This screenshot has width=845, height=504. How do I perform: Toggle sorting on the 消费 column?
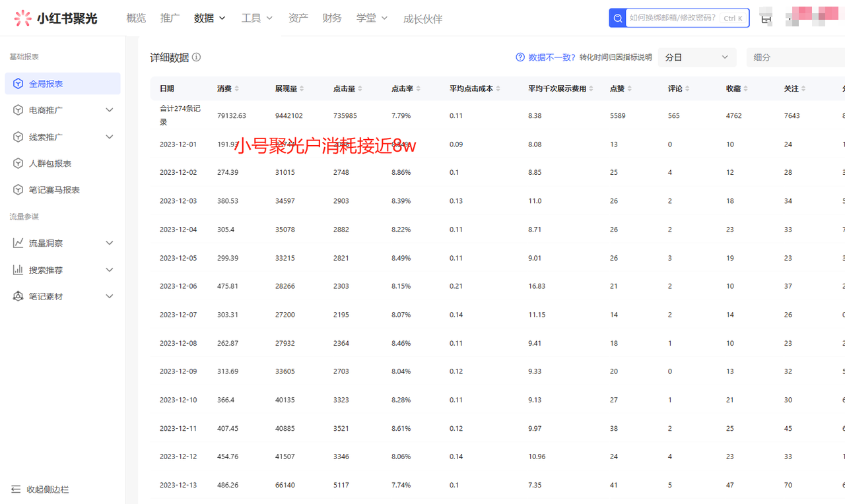237,88
